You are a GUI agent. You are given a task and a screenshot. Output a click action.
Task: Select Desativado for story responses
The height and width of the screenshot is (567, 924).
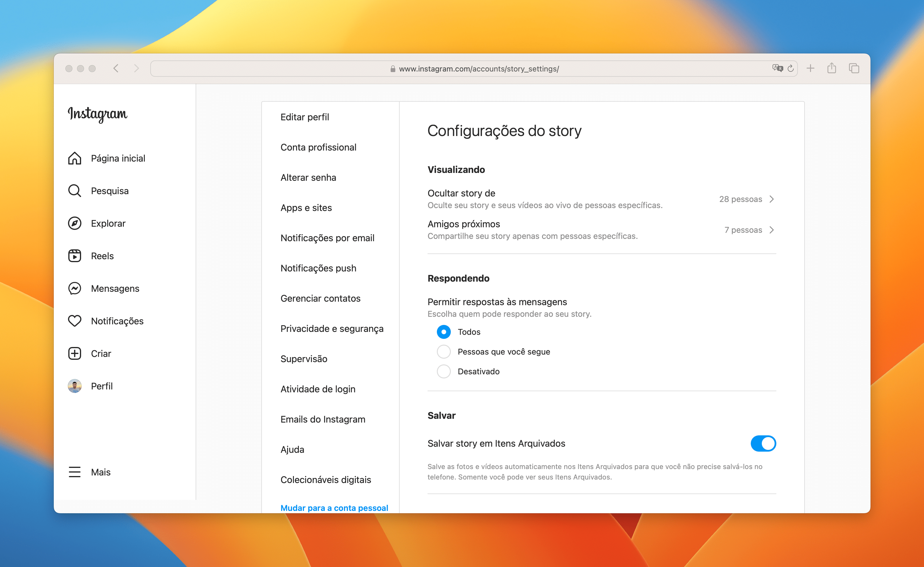(443, 371)
